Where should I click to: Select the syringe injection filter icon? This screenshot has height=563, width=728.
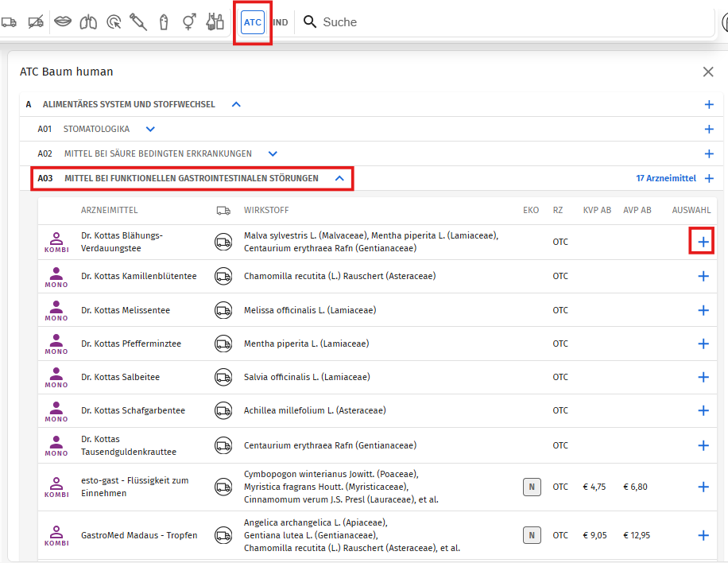[138, 21]
